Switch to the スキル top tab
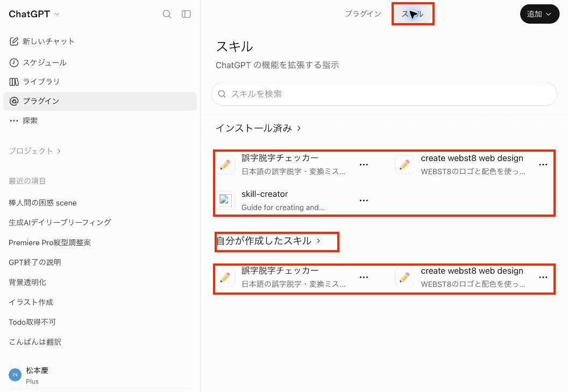Screen dimensions: 568x392 (413, 14)
